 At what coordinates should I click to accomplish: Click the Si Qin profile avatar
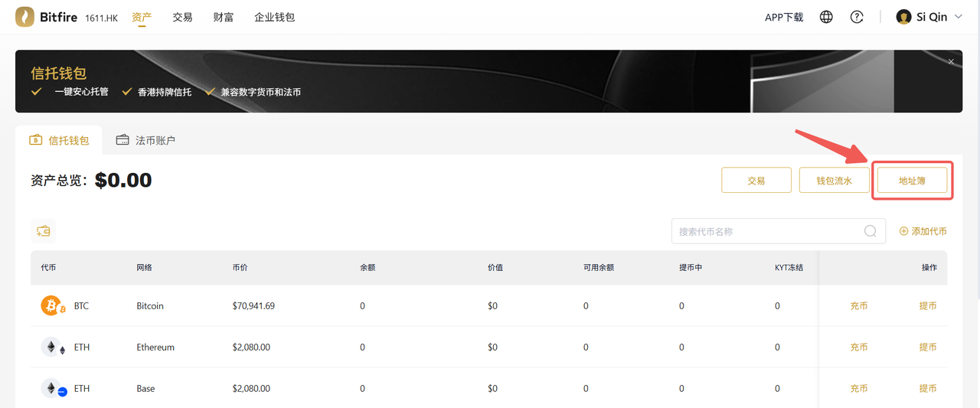[x=903, y=17]
